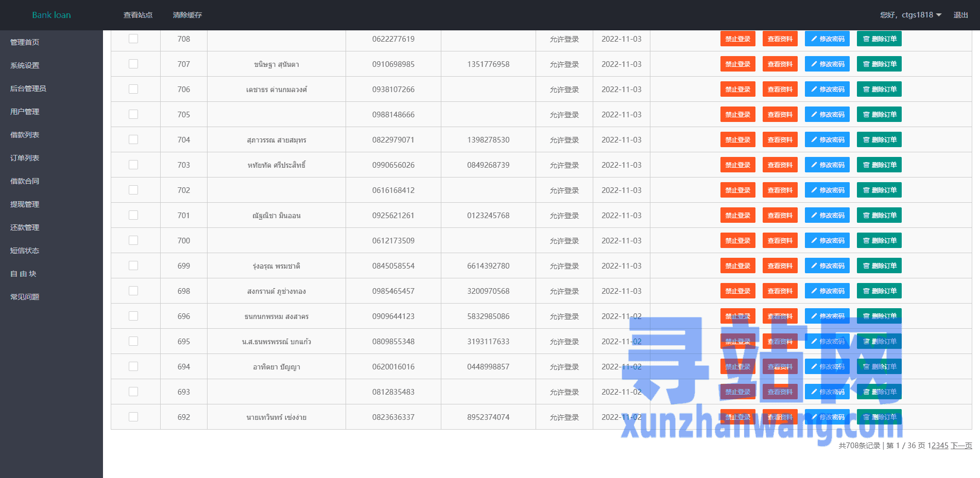Click trash delete-order icon for row 699

point(866,266)
